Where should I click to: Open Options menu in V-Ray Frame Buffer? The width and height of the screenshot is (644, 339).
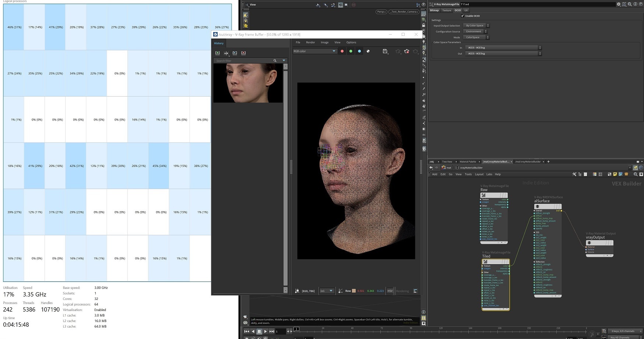pos(351,42)
